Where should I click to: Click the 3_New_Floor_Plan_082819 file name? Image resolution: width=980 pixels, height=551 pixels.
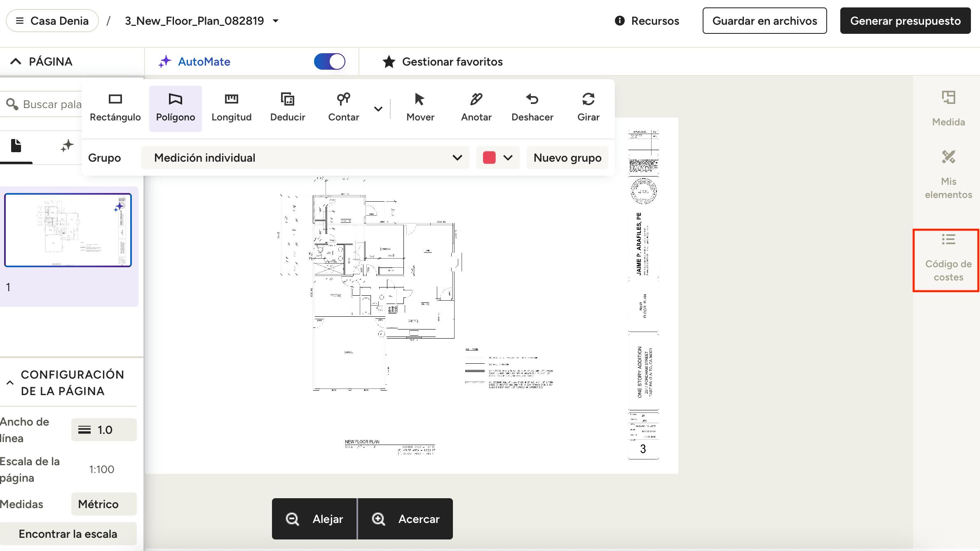195,21
